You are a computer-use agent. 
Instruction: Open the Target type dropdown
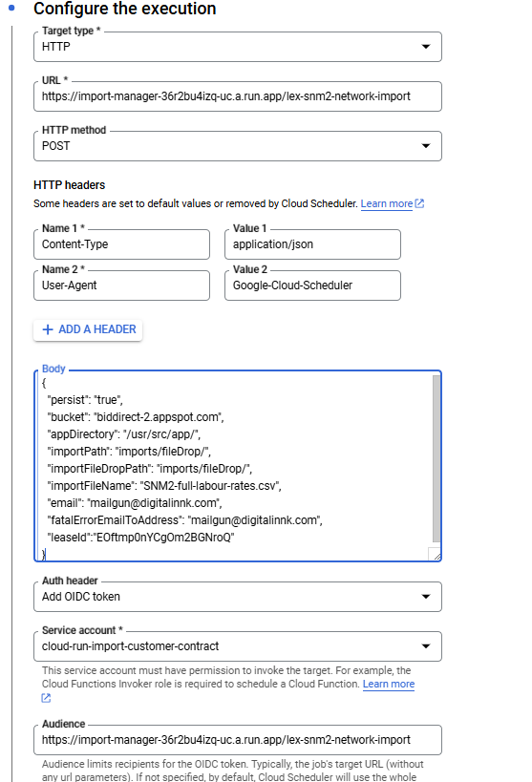coord(238,47)
